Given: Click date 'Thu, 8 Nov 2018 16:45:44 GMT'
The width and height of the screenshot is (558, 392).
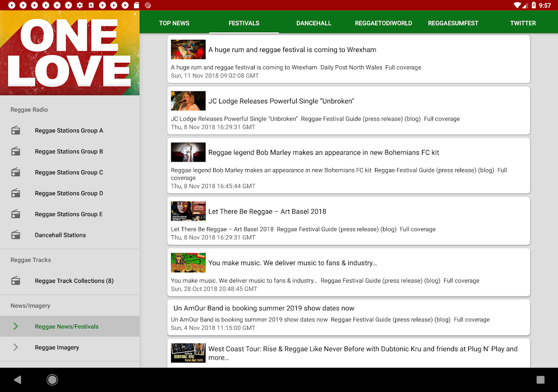Looking at the screenshot, I should pyautogui.click(x=213, y=186).
